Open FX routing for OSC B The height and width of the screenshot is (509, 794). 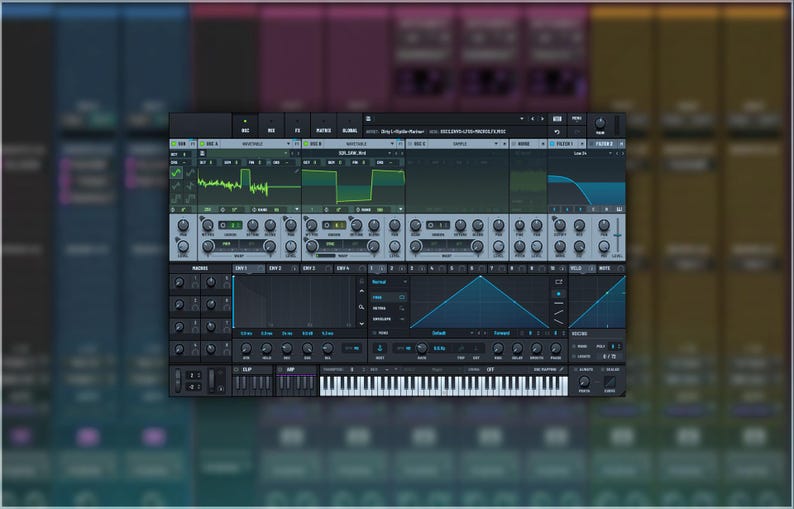[401, 144]
